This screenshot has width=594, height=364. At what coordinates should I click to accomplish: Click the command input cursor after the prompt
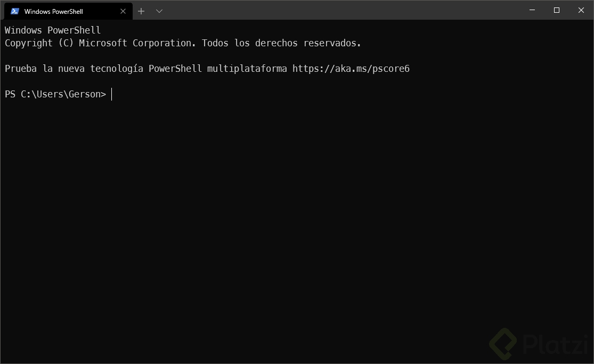(x=112, y=94)
